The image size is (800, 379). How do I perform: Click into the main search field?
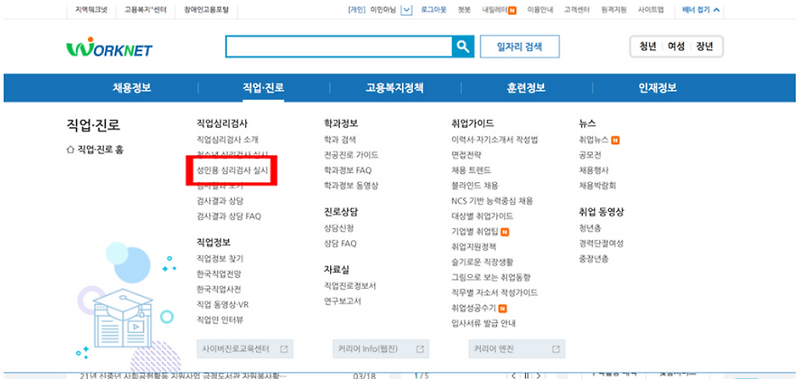339,47
